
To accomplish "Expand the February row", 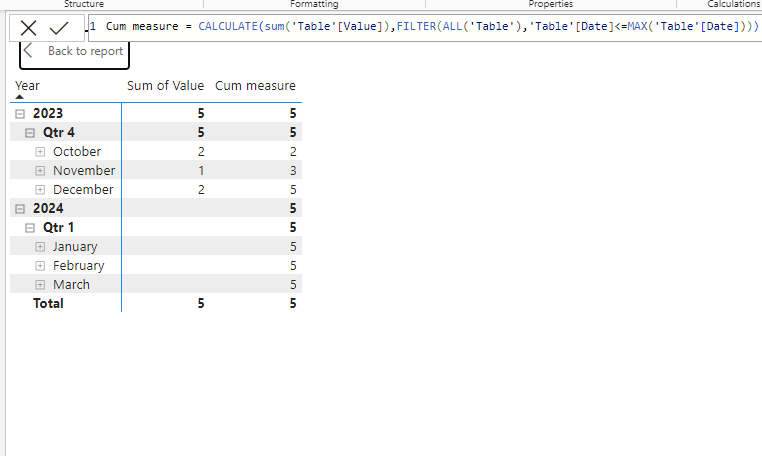I will (x=40, y=265).
